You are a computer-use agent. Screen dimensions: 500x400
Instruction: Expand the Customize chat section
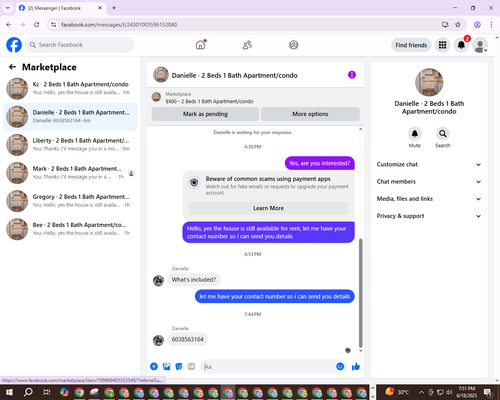point(429,164)
